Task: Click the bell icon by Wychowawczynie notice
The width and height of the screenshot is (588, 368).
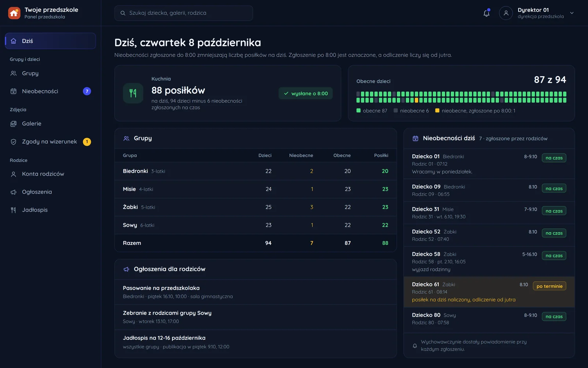Action: click(x=415, y=346)
